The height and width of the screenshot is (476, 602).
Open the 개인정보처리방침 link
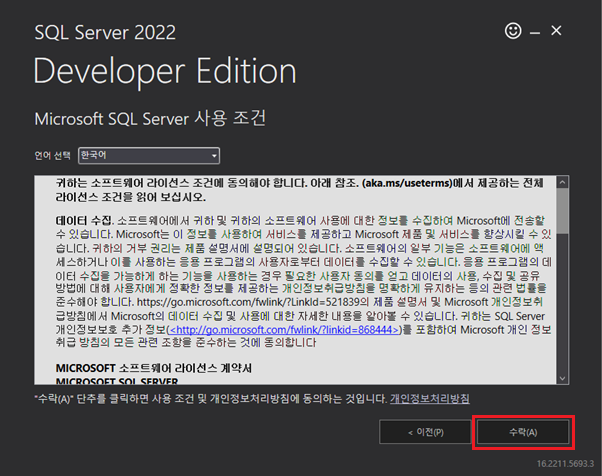pyautogui.click(x=430, y=398)
